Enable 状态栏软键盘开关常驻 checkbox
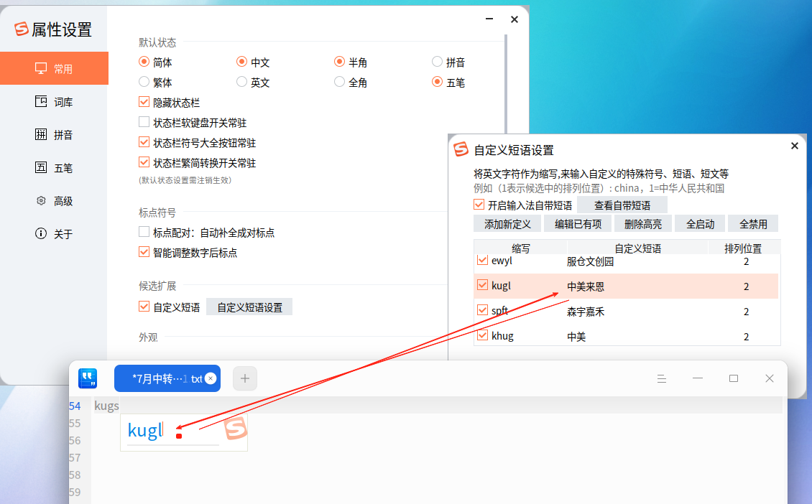The image size is (812, 504). pyautogui.click(x=144, y=122)
